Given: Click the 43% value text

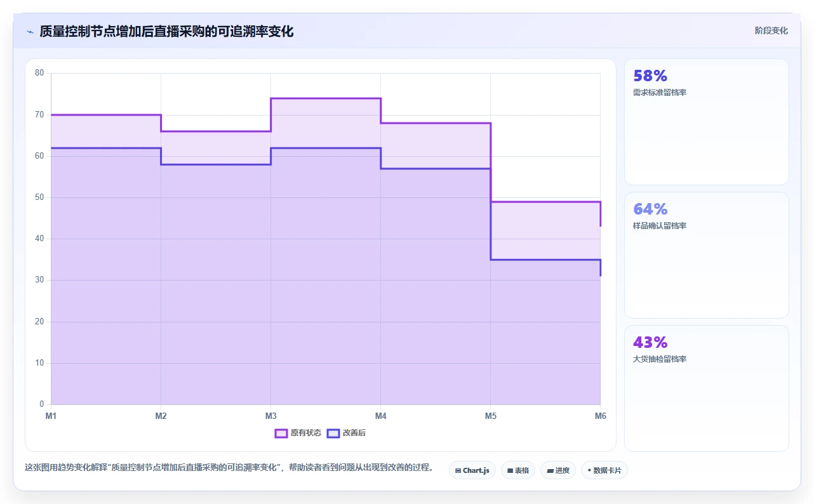Looking at the screenshot, I should click(650, 342).
